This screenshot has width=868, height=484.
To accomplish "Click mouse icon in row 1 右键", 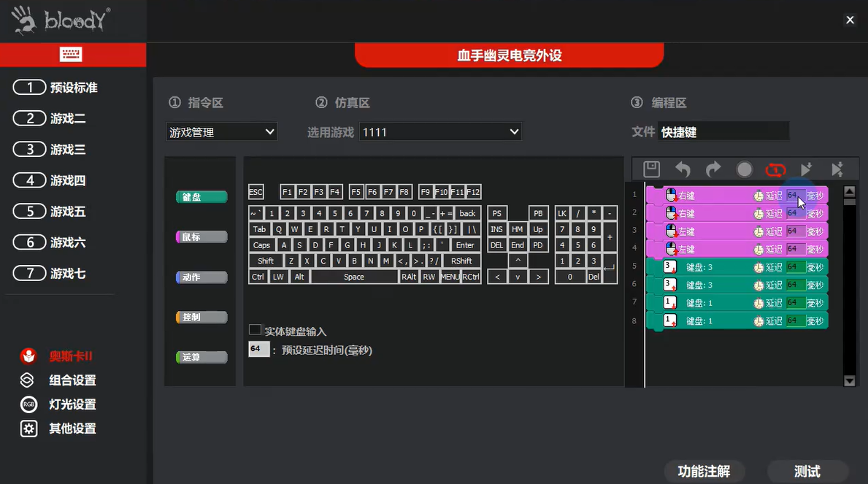I will click(671, 195).
